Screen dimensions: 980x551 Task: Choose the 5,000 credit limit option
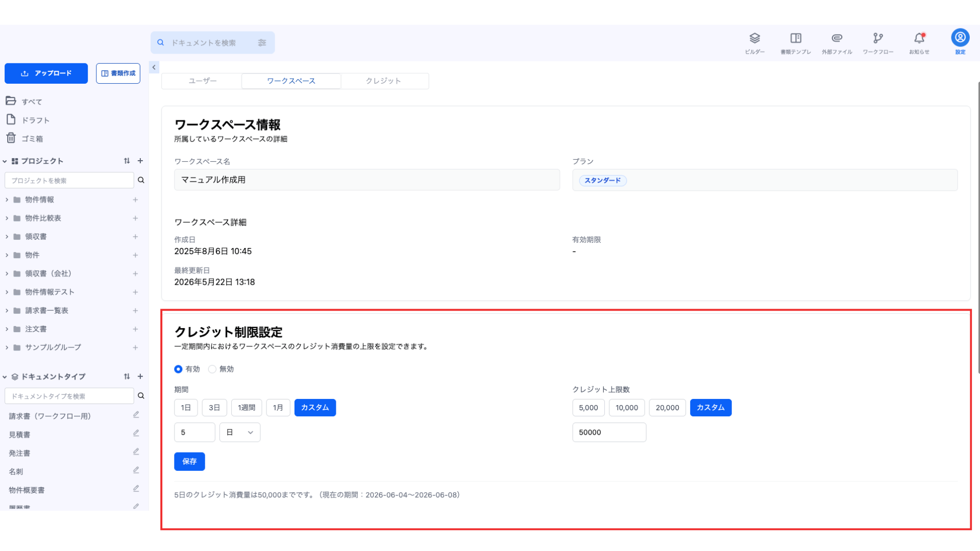[x=589, y=408]
